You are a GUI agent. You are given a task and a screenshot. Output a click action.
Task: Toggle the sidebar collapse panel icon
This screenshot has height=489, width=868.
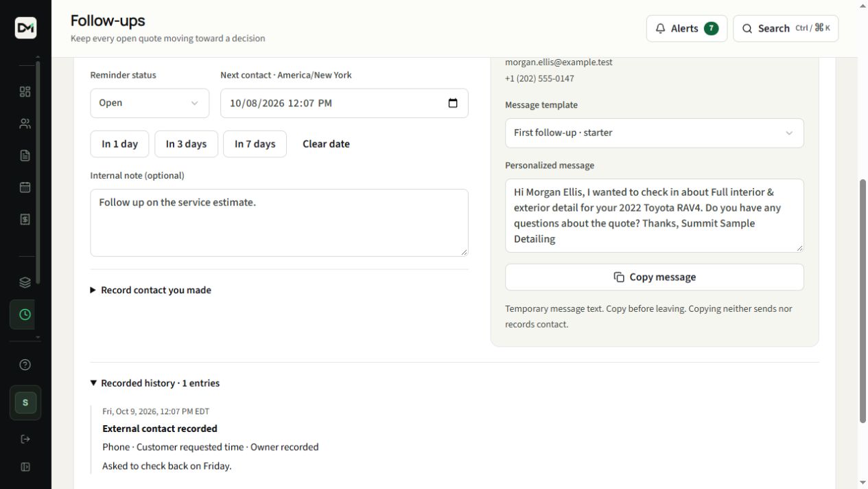(x=25, y=467)
